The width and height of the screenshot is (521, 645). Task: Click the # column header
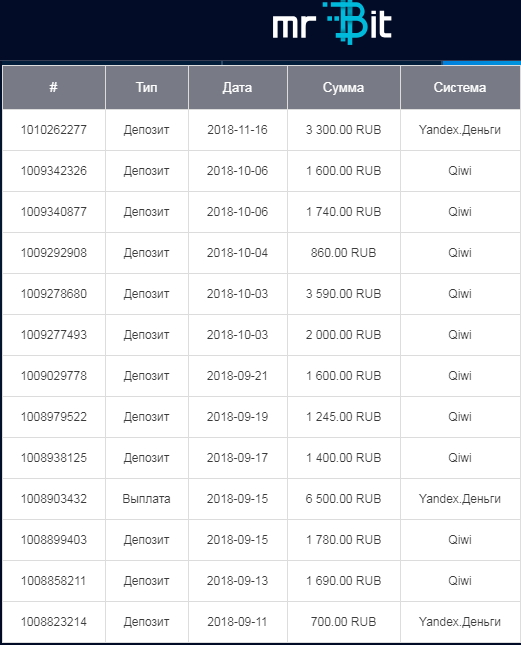click(x=54, y=88)
